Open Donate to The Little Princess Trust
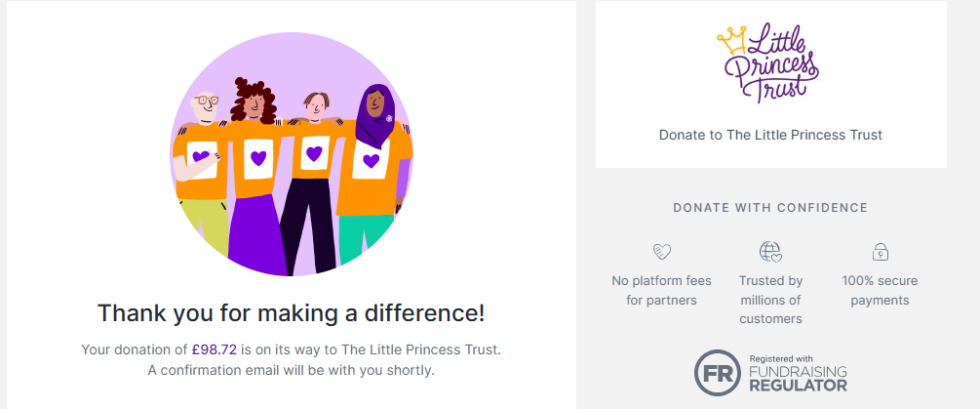Screen dimensions: 980x409 click(770, 135)
